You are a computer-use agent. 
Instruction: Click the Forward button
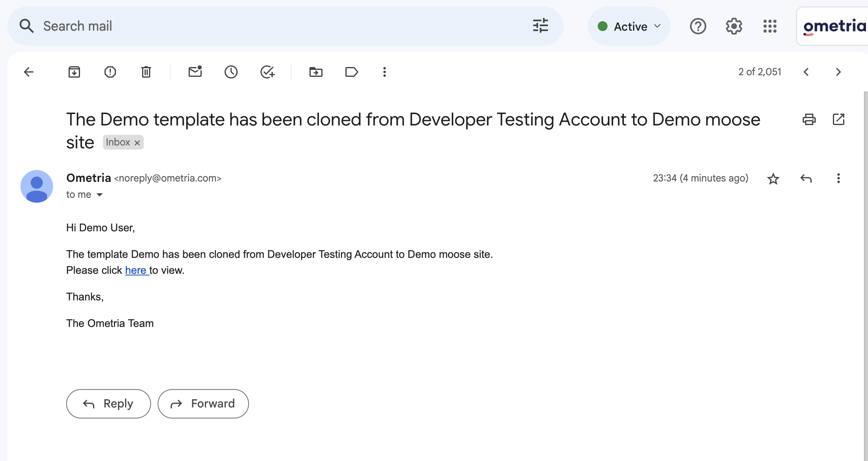pyautogui.click(x=203, y=404)
